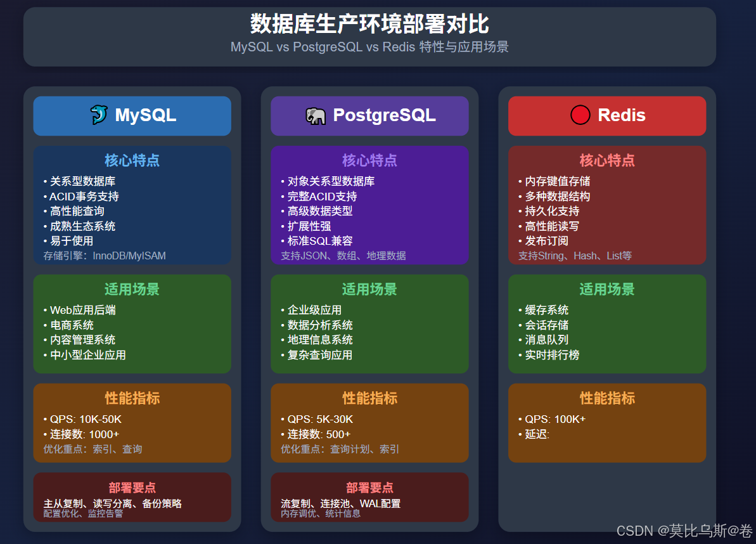Click 实时排行榜 bullet item
This screenshot has height=544, width=756.
pos(549,355)
